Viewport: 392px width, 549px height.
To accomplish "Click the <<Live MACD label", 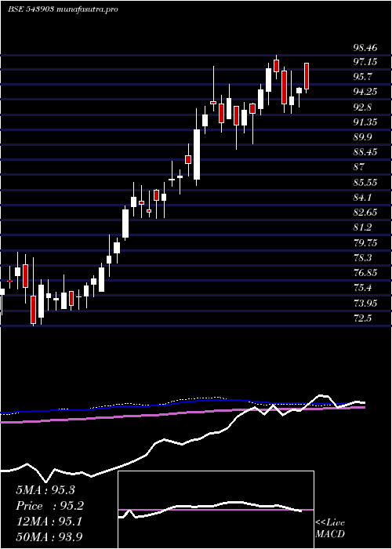I will click(x=330, y=528).
